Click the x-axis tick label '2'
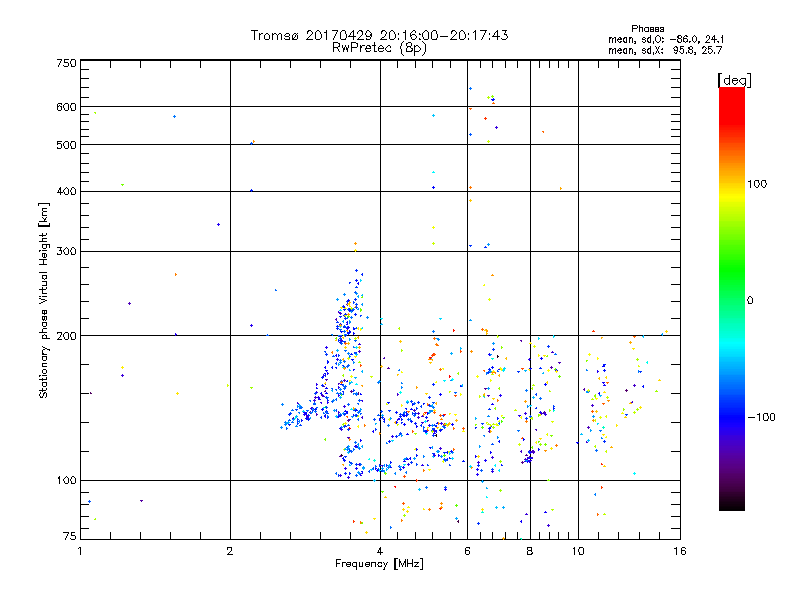800x600 pixels. coord(230,551)
